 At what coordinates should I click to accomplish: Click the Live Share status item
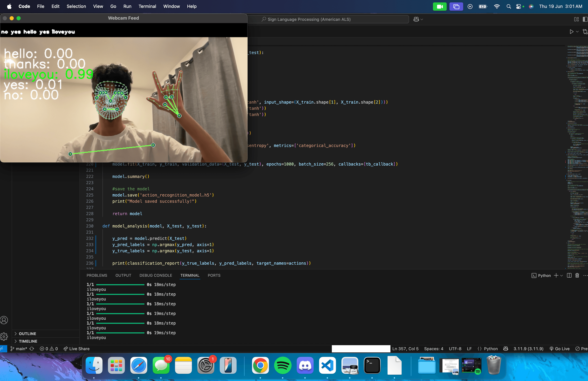point(77,349)
